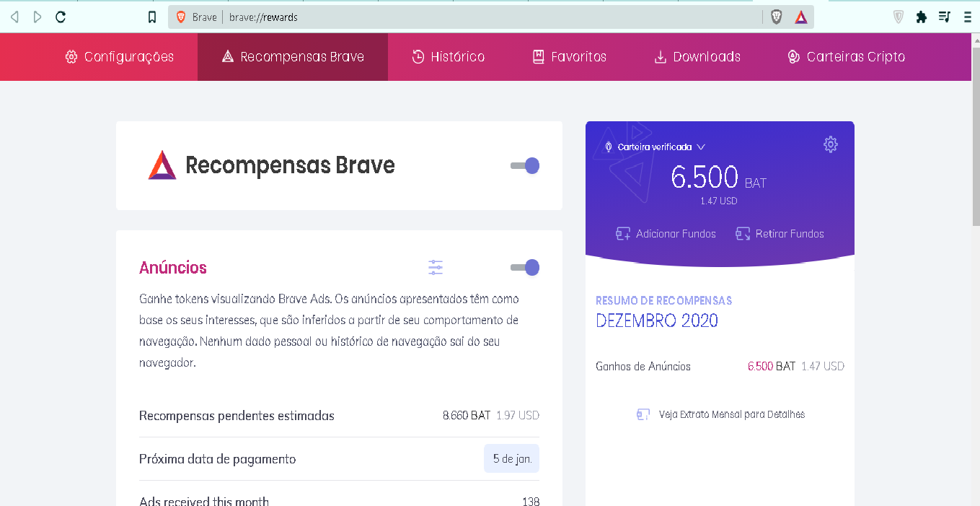Open the Carteiras Cripto tab
This screenshot has height=506, width=980.
pos(847,57)
